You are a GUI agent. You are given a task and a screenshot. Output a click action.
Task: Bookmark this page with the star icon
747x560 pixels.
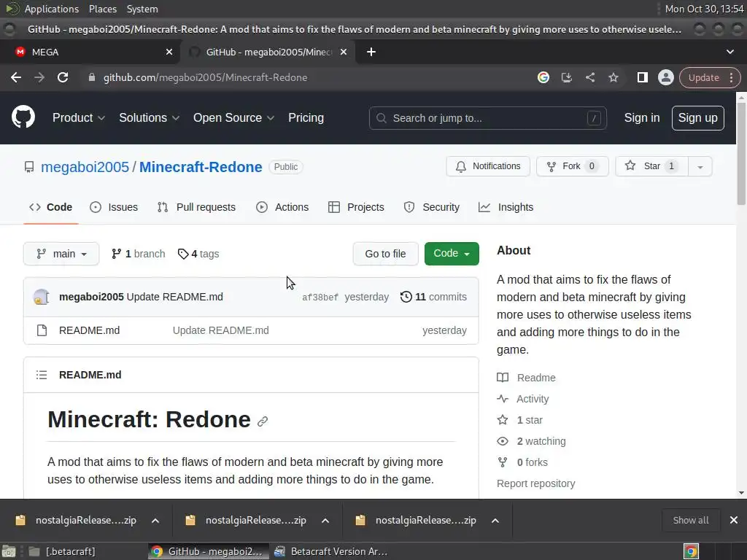614,77
